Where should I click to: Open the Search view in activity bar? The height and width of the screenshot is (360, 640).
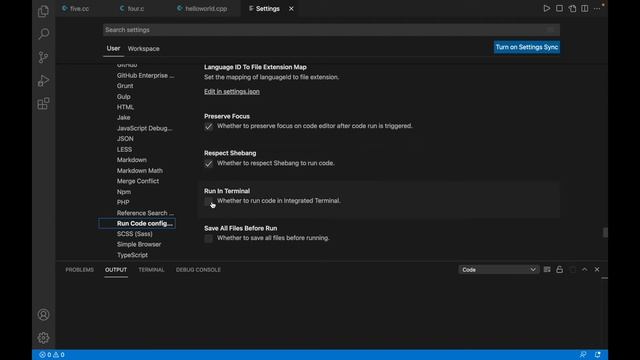point(43,34)
